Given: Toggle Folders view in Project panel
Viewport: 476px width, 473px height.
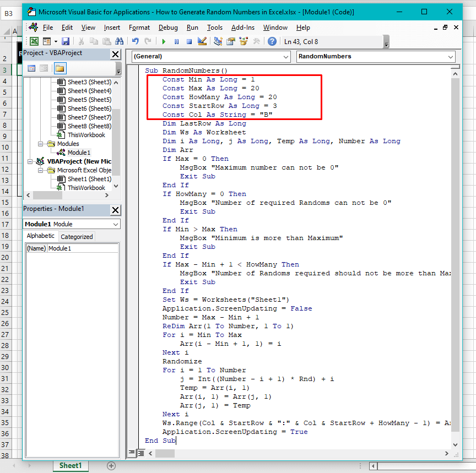Looking at the screenshot, I should [x=59, y=68].
